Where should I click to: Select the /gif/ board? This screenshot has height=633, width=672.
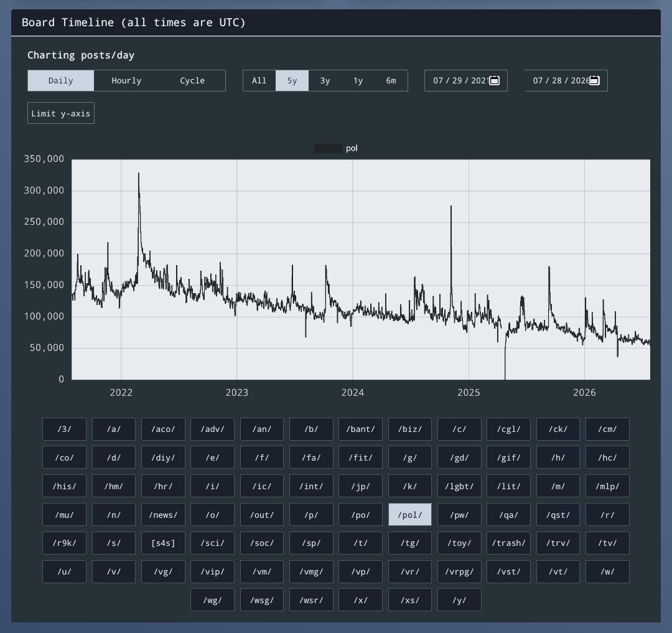click(x=509, y=457)
